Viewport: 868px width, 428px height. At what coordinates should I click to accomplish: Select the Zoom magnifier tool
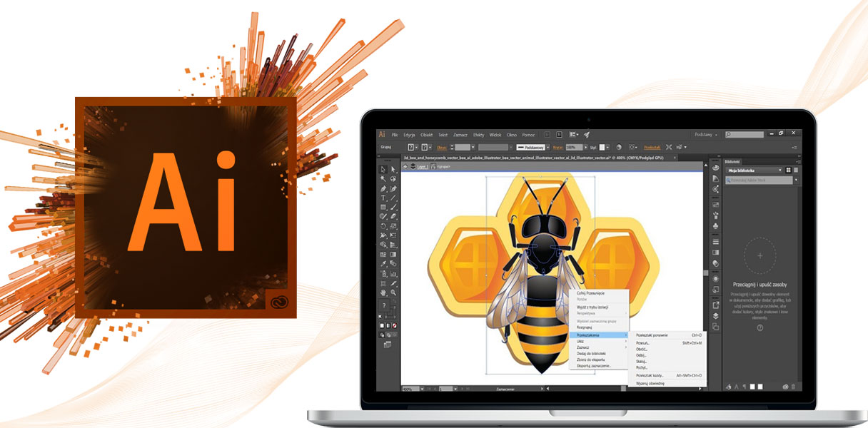point(393,292)
